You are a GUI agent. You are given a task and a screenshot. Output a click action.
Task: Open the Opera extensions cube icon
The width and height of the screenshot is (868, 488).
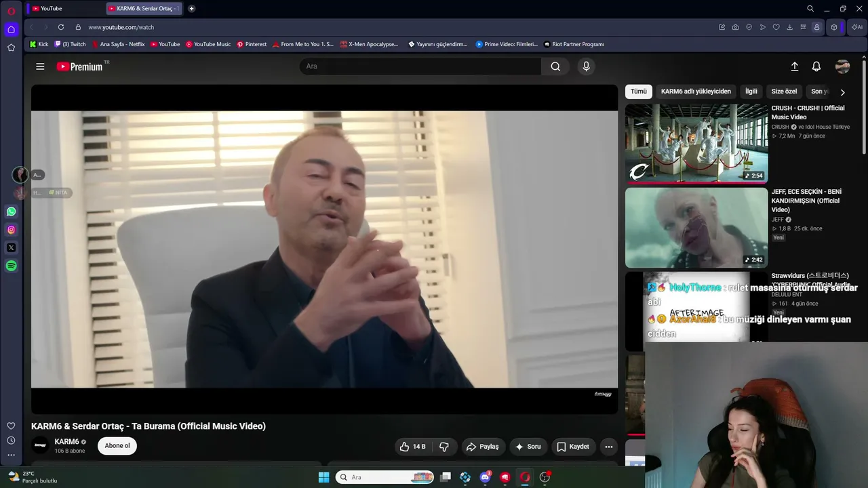click(834, 27)
